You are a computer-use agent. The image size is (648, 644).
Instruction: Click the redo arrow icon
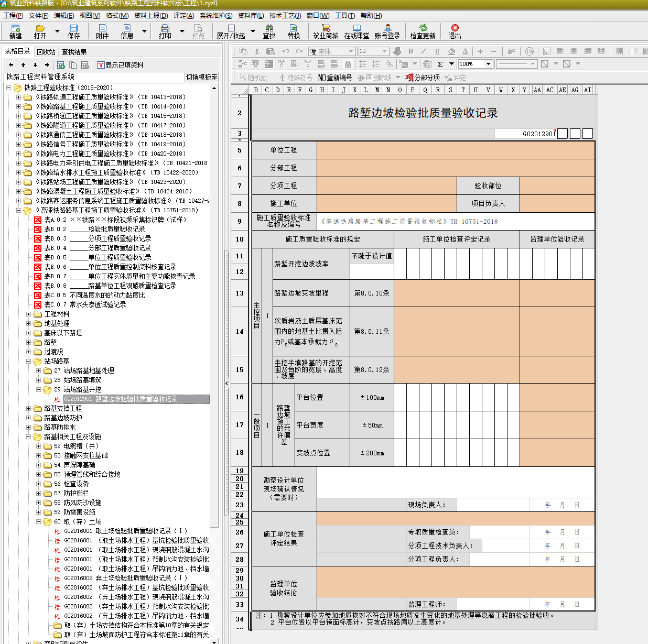299,51
